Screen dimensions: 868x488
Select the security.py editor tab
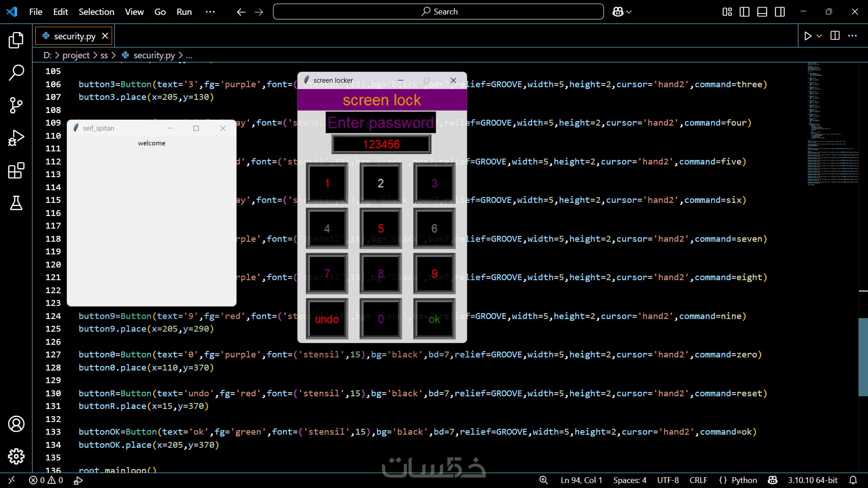click(x=74, y=36)
